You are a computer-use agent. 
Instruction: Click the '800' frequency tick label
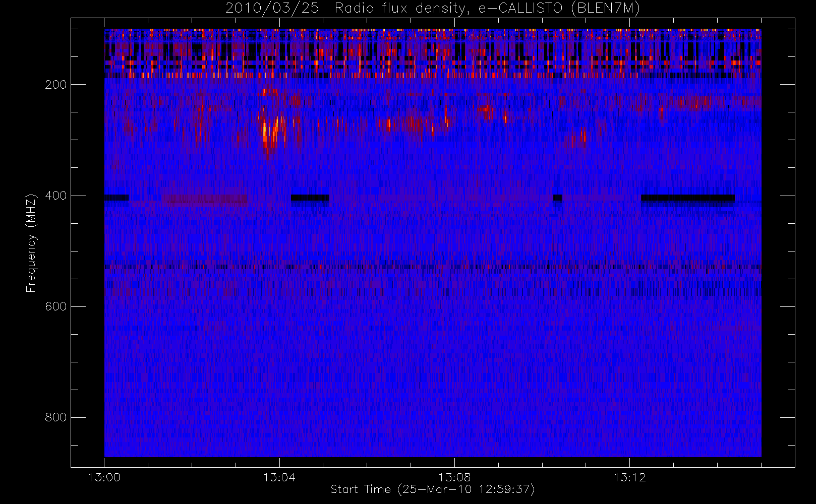tap(55, 417)
